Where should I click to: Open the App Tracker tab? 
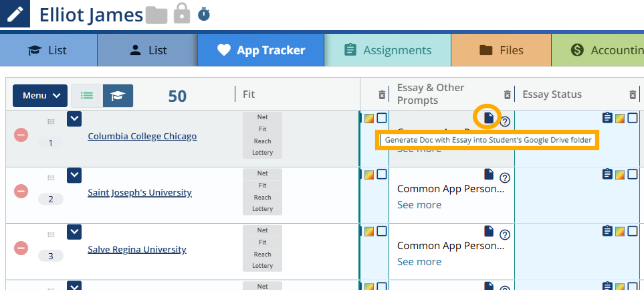coord(261,50)
